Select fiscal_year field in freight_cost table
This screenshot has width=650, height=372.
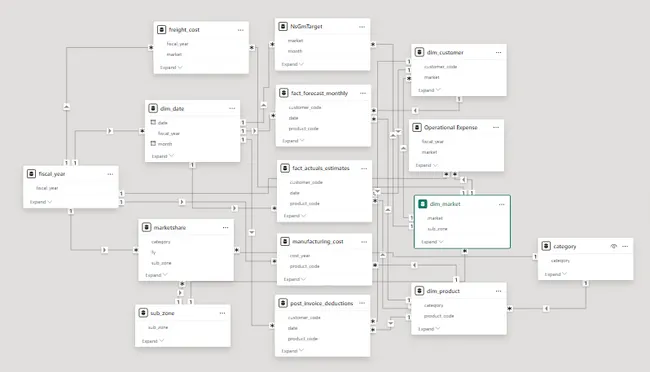coord(177,44)
